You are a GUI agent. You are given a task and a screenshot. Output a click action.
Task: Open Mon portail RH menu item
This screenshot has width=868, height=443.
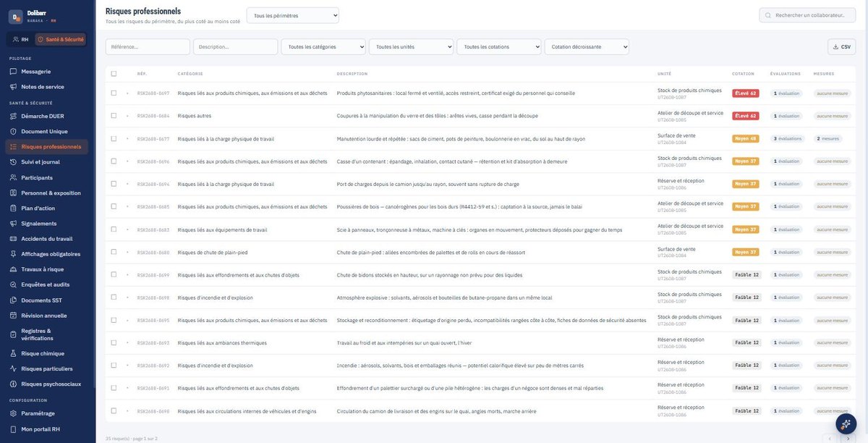coord(48,429)
